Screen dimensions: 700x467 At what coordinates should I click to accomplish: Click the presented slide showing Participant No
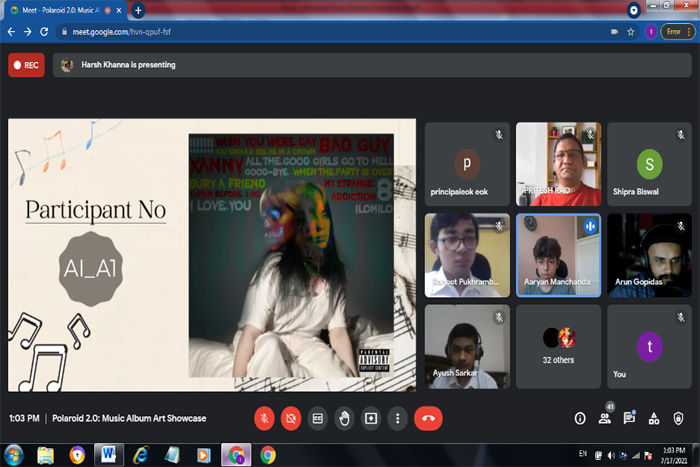(x=212, y=255)
